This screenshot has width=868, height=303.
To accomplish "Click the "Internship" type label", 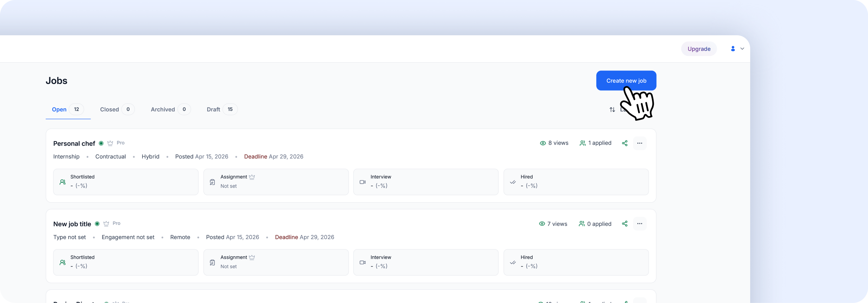I will (x=66, y=157).
